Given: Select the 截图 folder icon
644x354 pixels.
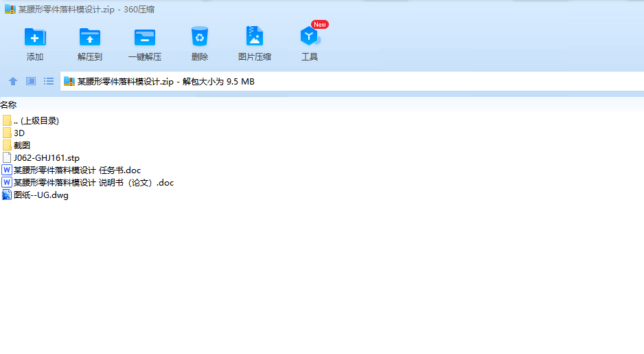Looking at the screenshot, I should [x=7, y=145].
